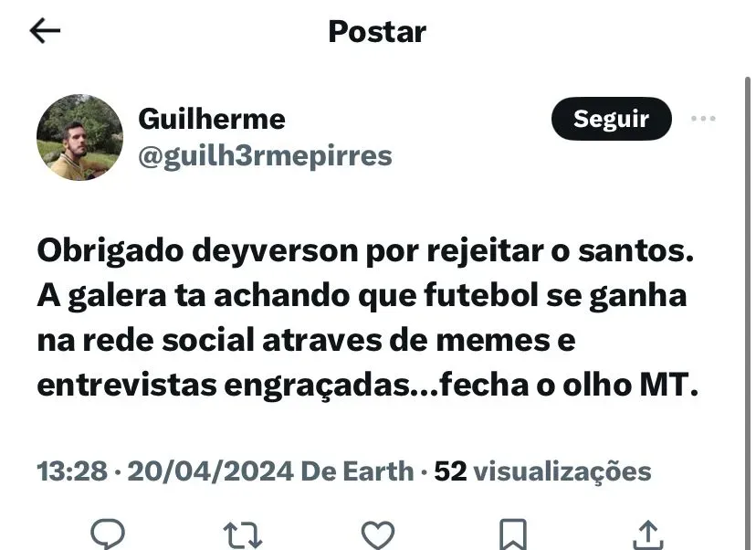Open the De Earth location label
The image size is (756, 550).
pos(357,471)
